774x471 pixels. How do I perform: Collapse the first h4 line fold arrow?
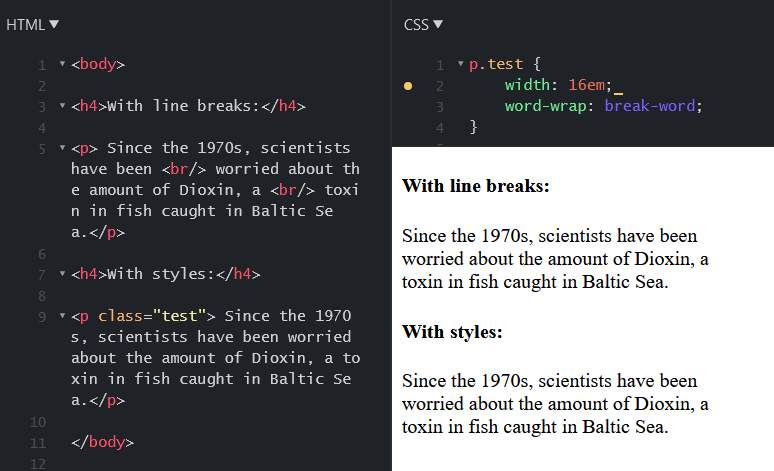click(62, 106)
